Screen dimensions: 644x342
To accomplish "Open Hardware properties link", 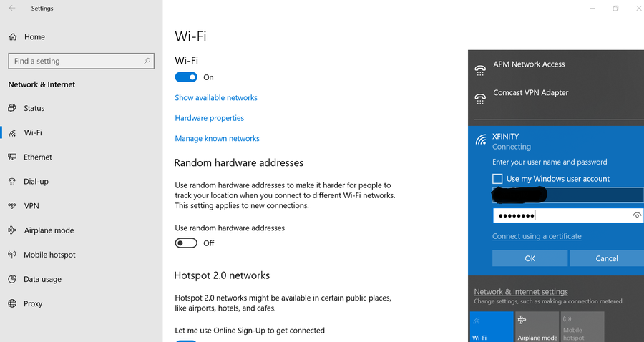I will 210,118.
